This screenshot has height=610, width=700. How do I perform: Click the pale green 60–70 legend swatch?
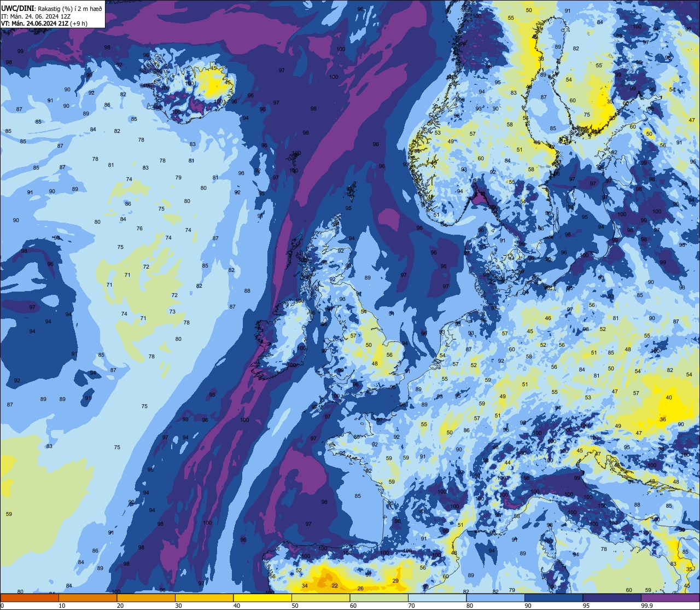click(379, 597)
